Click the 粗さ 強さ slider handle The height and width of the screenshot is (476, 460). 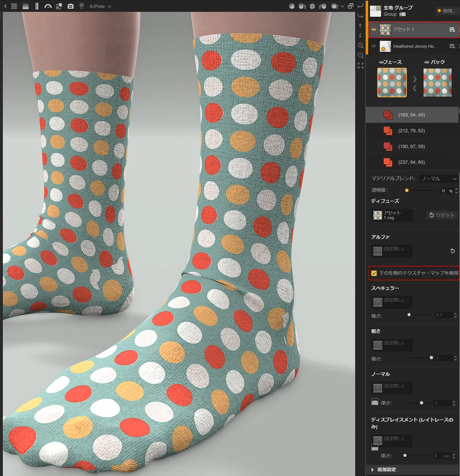431,358
